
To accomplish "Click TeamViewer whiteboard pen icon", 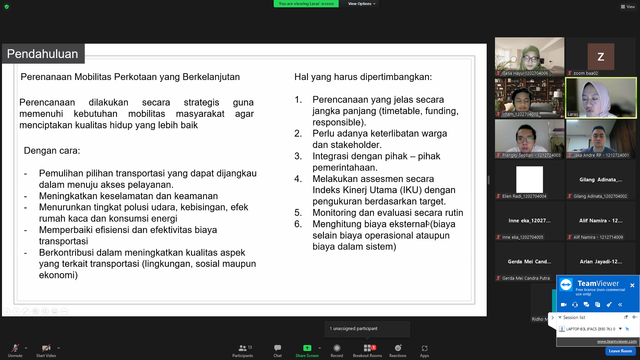I will (609, 304).
